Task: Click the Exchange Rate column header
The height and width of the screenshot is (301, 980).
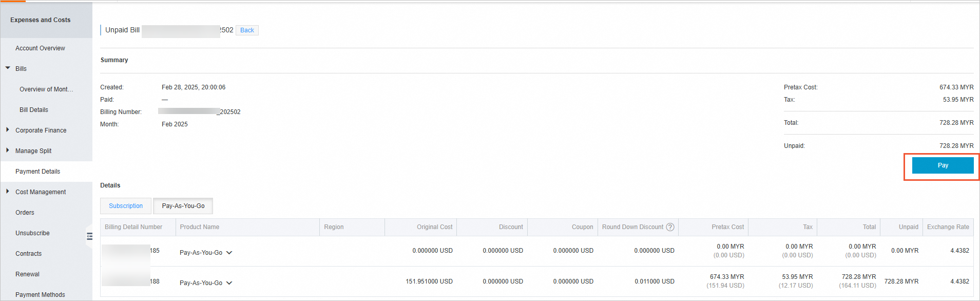Action: click(948, 227)
